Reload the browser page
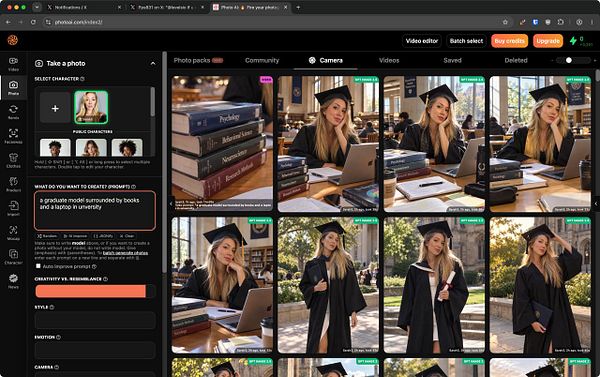This screenshot has height=377, width=600. tap(33, 22)
